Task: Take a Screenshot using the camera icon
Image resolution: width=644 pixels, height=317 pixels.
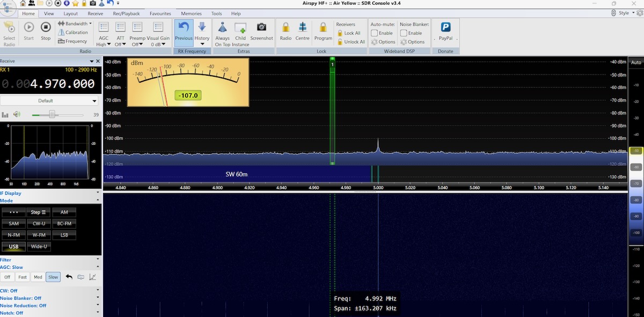Action: [261, 27]
